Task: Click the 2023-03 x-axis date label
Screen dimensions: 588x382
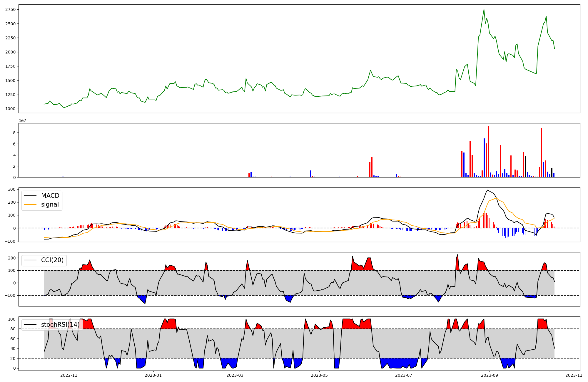Action: 235,375
